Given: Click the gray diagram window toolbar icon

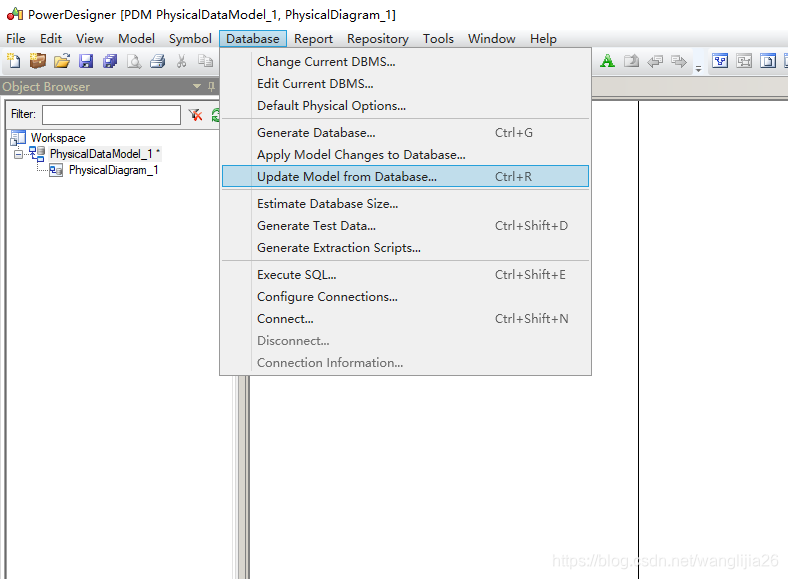Looking at the screenshot, I should (x=744, y=61).
